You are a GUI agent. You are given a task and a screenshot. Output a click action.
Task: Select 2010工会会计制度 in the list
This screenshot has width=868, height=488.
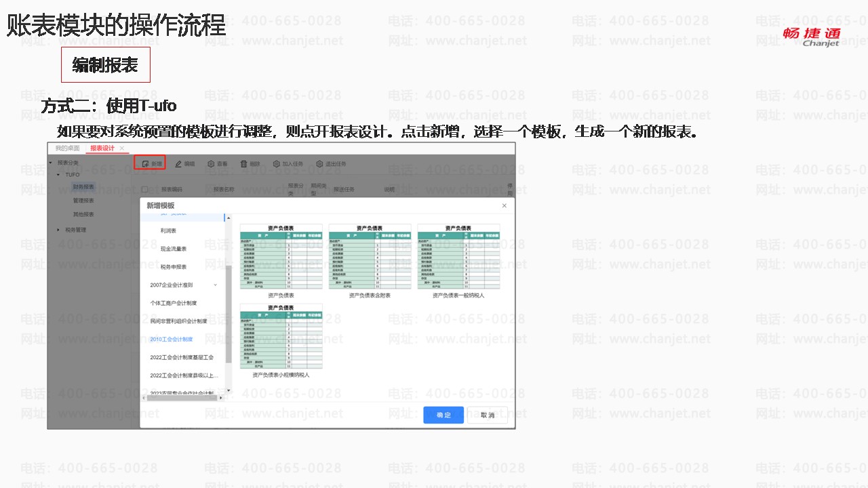172,339
